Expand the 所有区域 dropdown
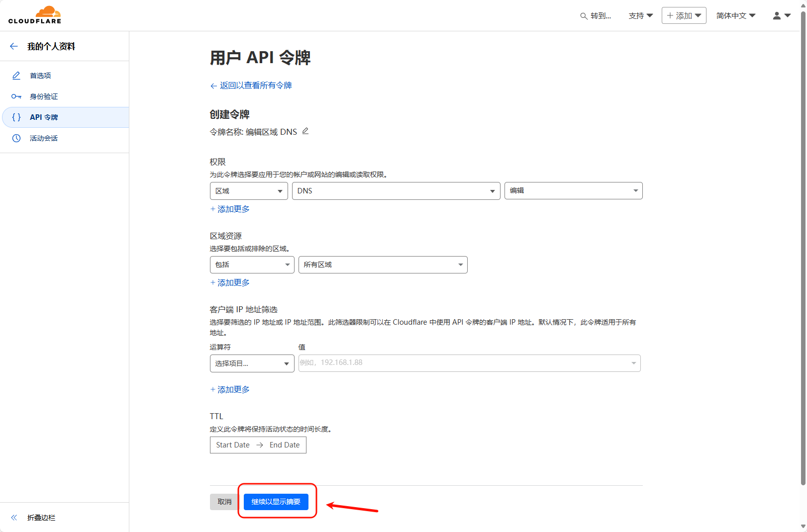The image size is (807, 532). [383, 265]
